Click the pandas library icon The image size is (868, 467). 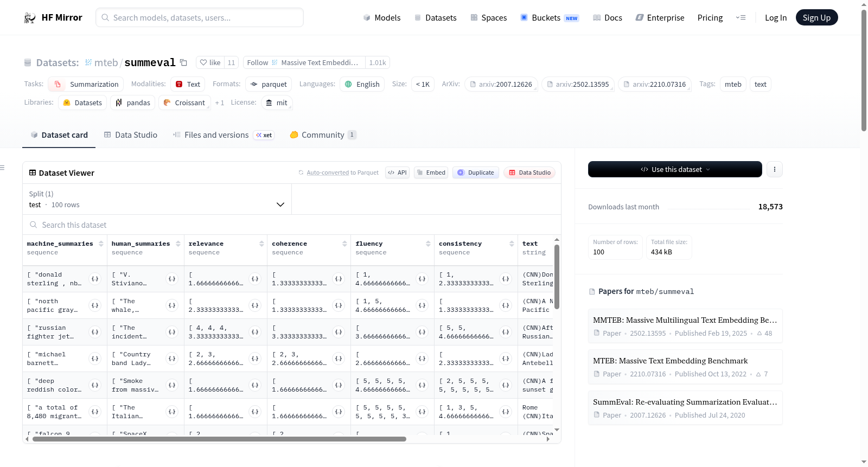pyautogui.click(x=119, y=103)
